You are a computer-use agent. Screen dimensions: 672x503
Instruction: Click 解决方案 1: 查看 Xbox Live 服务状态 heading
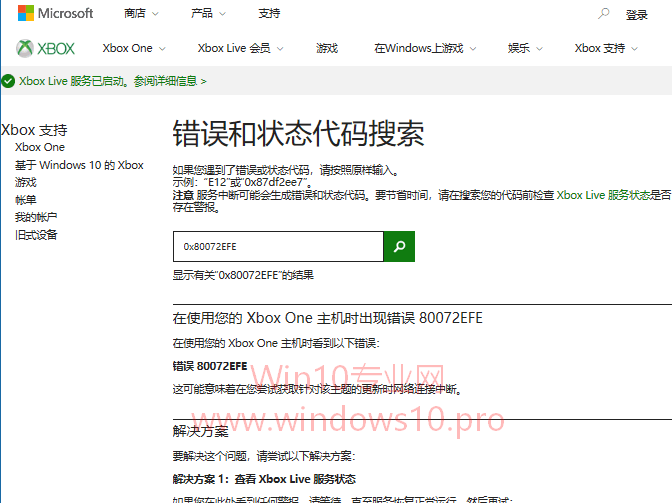[264, 479]
